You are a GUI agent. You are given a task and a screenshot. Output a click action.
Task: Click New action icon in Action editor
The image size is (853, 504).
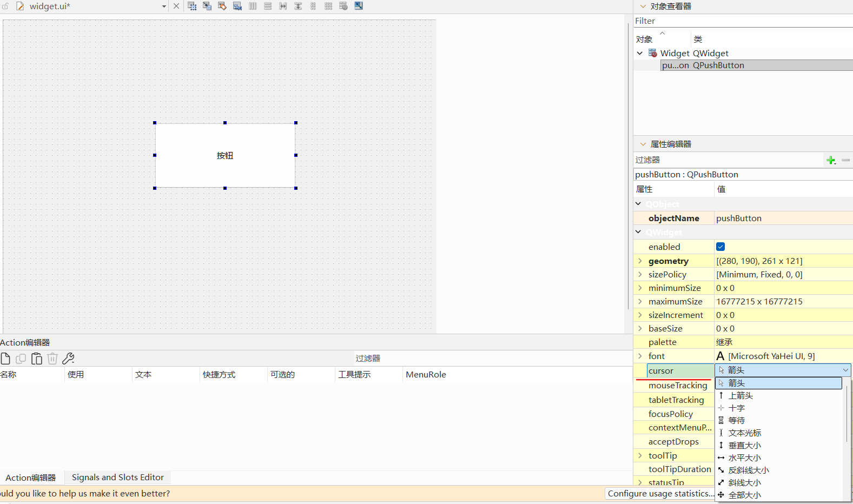tap(5, 359)
